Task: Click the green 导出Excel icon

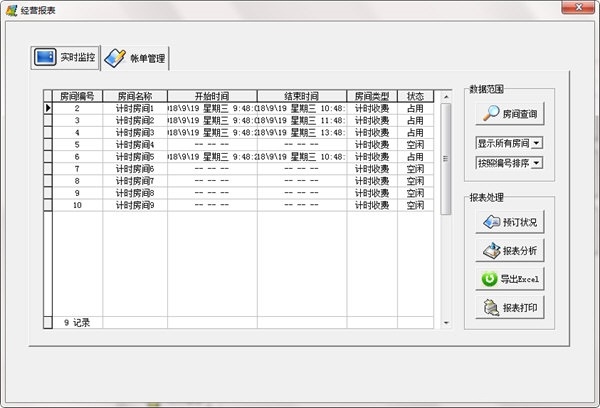Action: (x=489, y=279)
